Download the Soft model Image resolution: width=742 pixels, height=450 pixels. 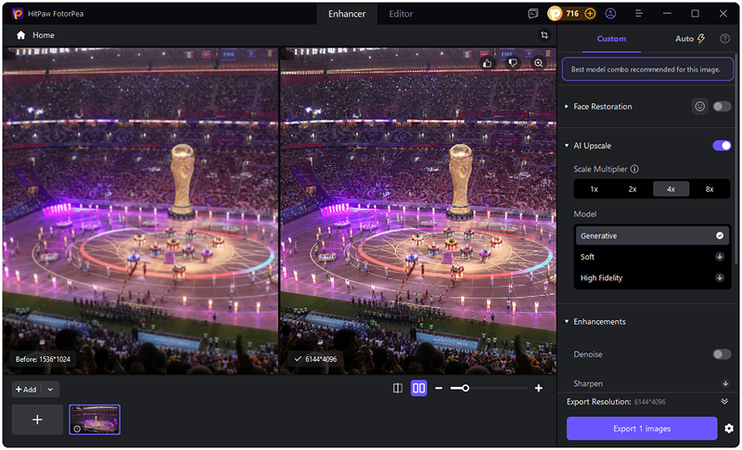(x=719, y=257)
